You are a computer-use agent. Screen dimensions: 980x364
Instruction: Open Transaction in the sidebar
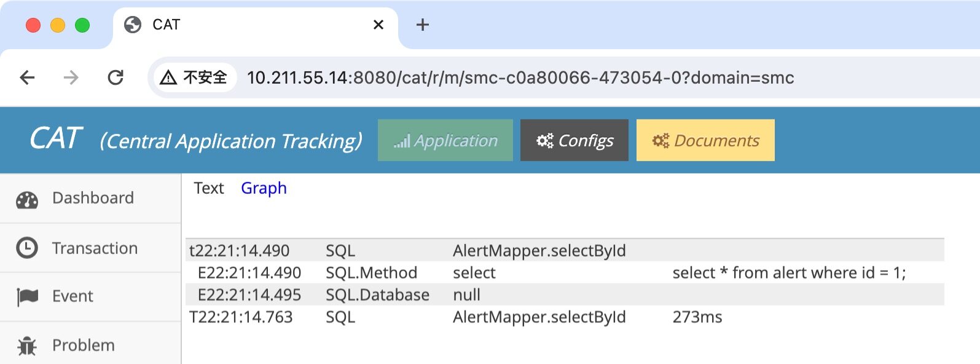tap(90, 248)
